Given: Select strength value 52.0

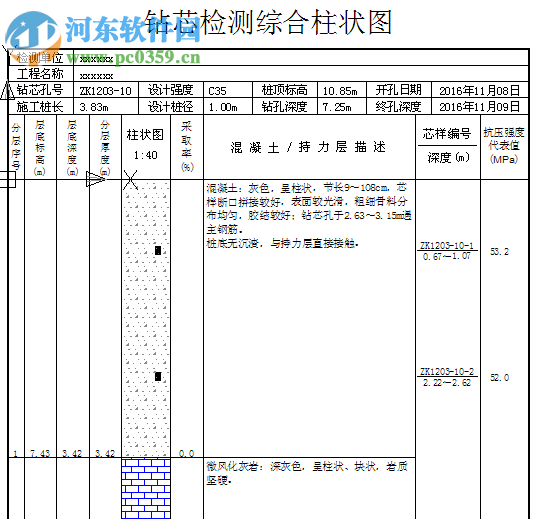Looking at the screenshot, I should click(499, 377).
